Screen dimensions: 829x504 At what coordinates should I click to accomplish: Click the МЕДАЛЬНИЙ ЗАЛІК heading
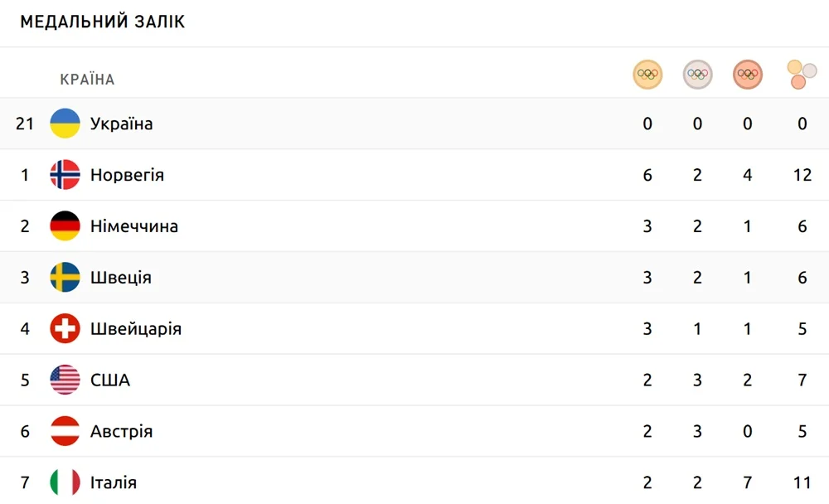pos(102,22)
